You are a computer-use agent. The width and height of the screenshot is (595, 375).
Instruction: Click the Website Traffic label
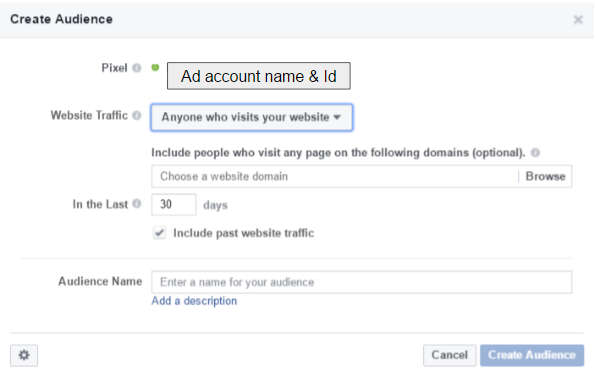89,115
